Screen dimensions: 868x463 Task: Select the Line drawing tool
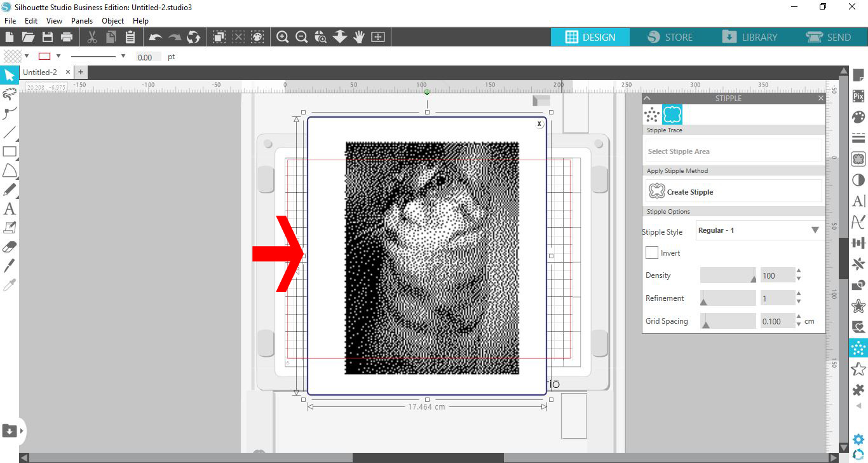click(10, 132)
